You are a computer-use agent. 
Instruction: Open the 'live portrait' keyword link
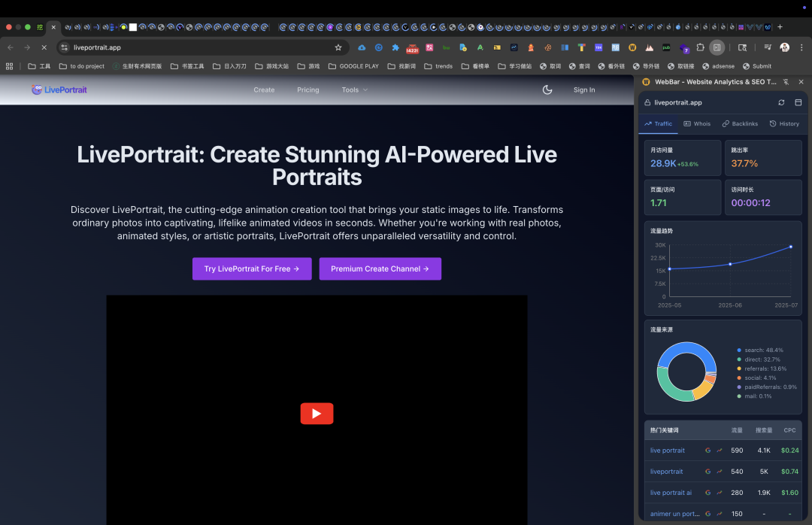click(667, 451)
